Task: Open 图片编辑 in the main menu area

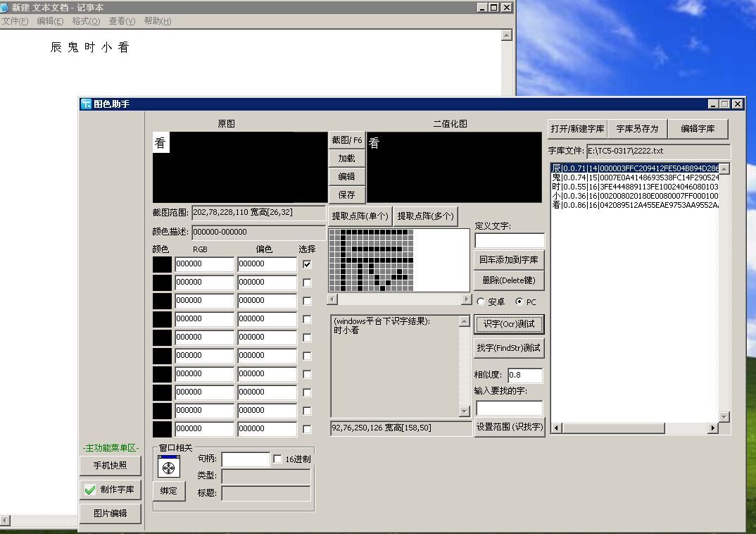Action: (111, 514)
